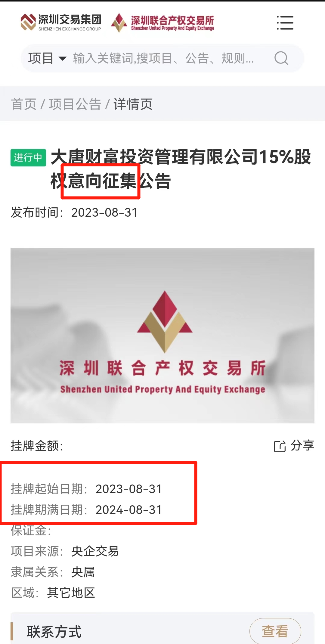Tap the search magnifier icon
This screenshot has width=325, height=644.
[x=281, y=58]
